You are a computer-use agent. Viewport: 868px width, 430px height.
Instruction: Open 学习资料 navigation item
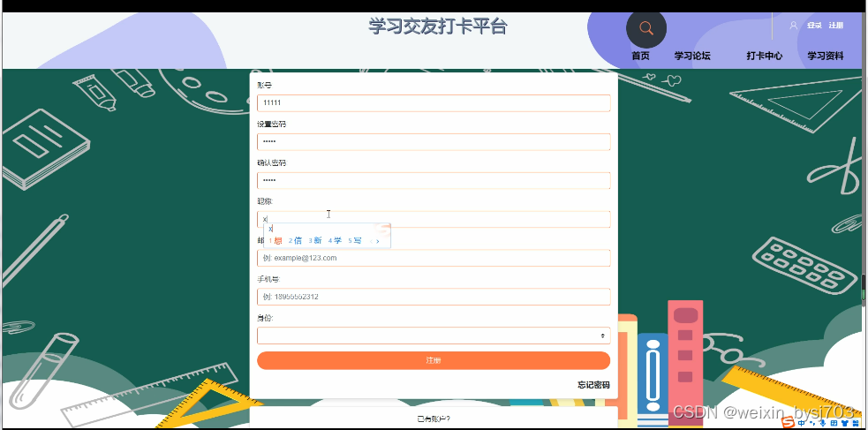click(826, 56)
